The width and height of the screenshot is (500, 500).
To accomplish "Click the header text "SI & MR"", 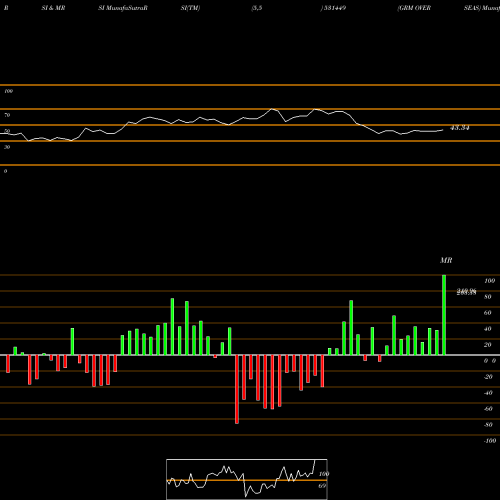I will coord(53,8).
